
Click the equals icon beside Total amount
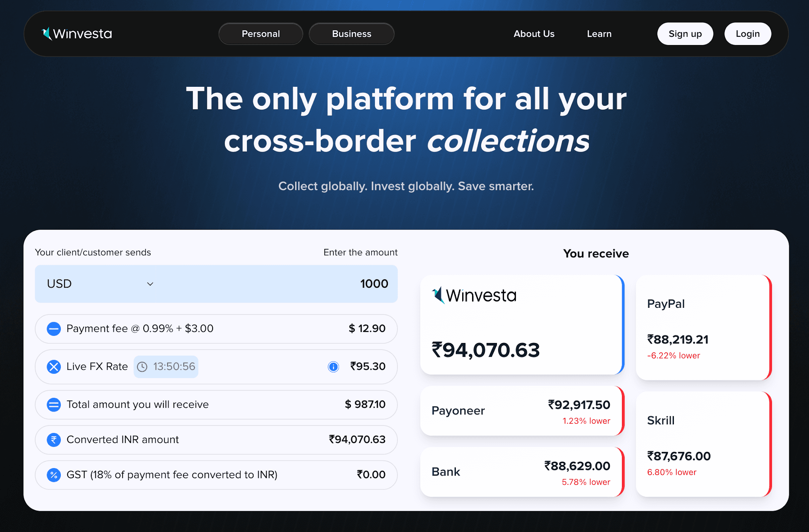pos(54,405)
